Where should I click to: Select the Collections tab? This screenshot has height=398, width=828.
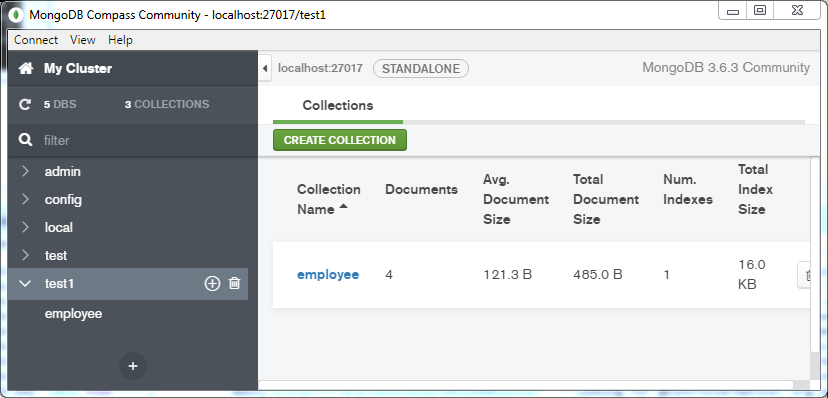tap(338, 106)
